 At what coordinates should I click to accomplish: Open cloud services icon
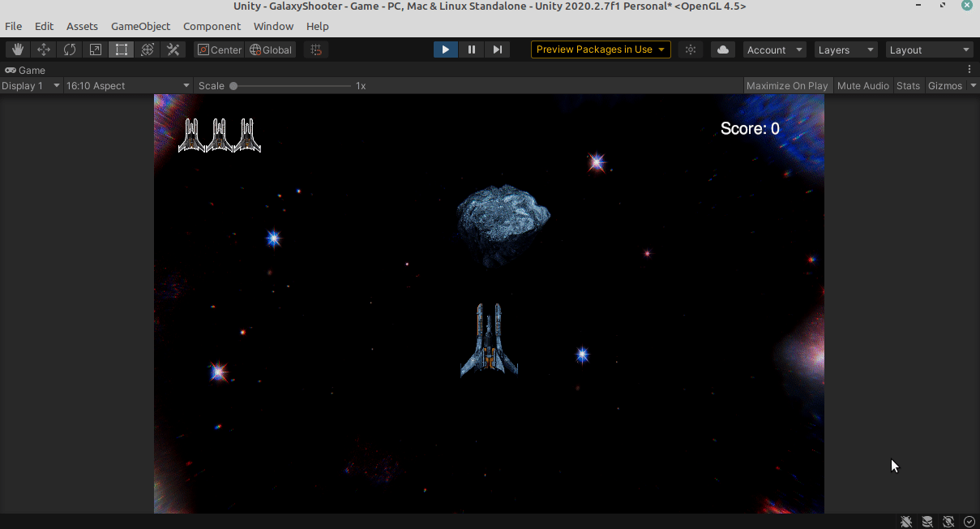pos(723,49)
